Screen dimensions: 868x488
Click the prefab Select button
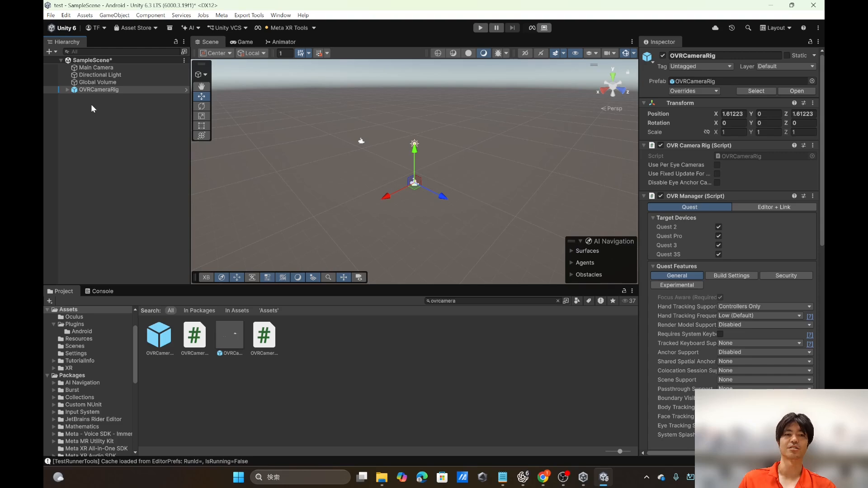click(756, 91)
